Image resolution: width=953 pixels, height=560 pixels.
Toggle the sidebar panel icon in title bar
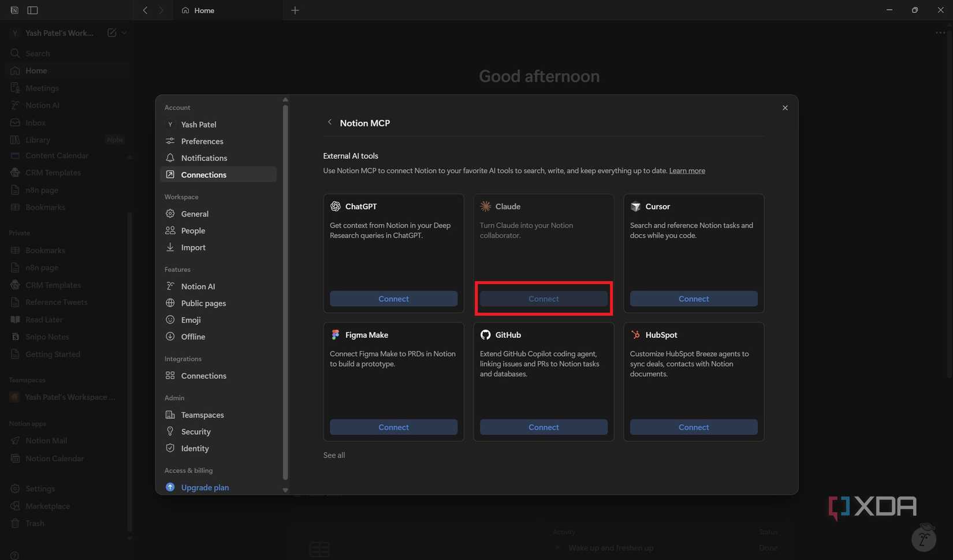32,10
